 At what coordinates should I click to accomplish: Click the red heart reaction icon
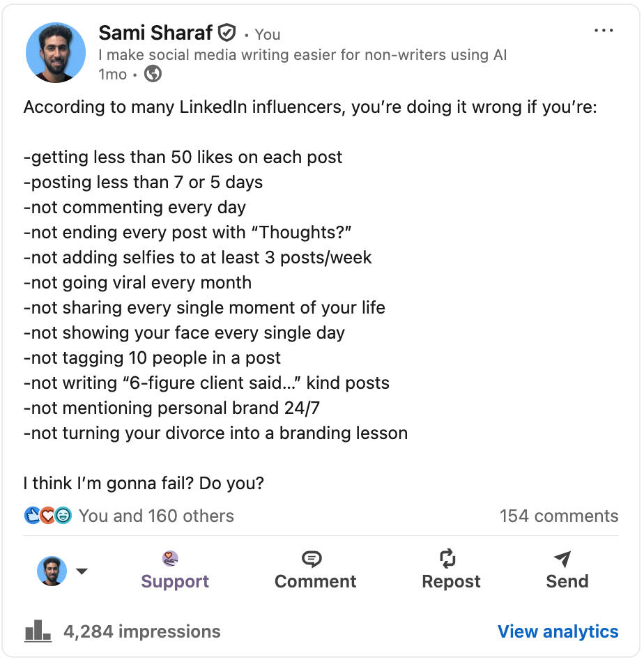[47, 516]
